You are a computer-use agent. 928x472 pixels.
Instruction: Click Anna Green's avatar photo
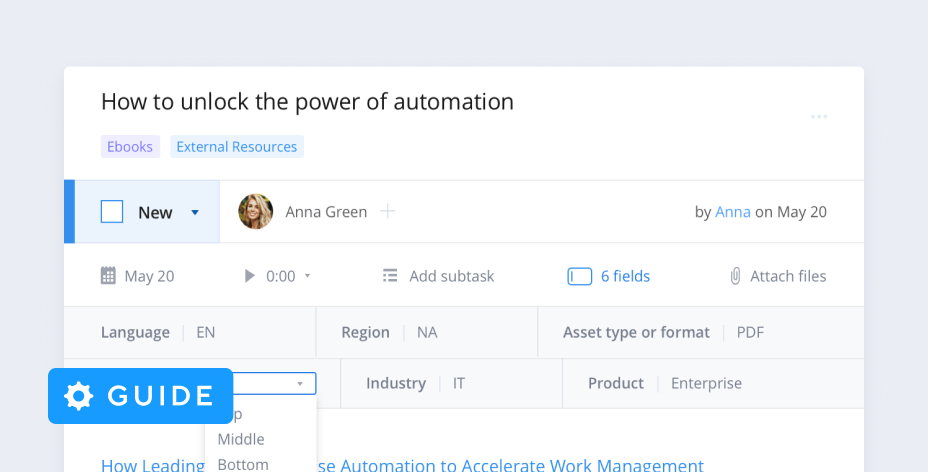255,212
